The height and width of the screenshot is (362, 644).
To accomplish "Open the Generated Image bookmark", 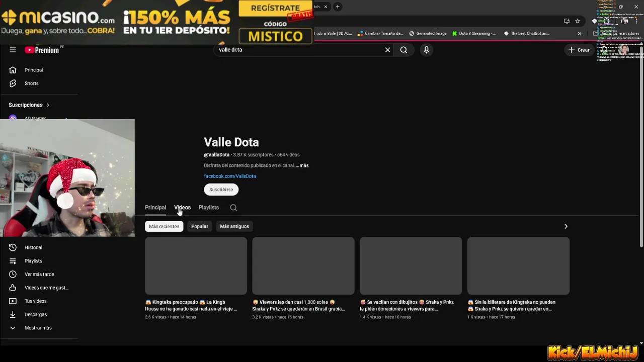I will pos(428,34).
